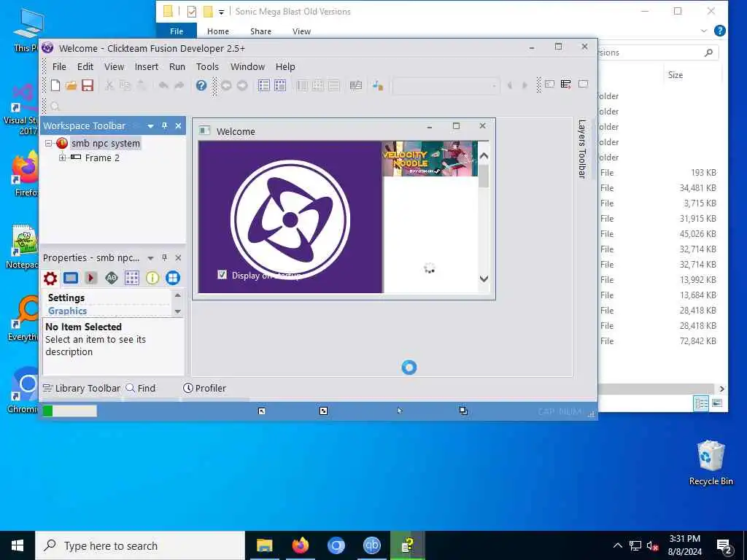Open the Data Elements toolbar icon
The height and width of the screenshot is (560, 747).
click(356, 85)
